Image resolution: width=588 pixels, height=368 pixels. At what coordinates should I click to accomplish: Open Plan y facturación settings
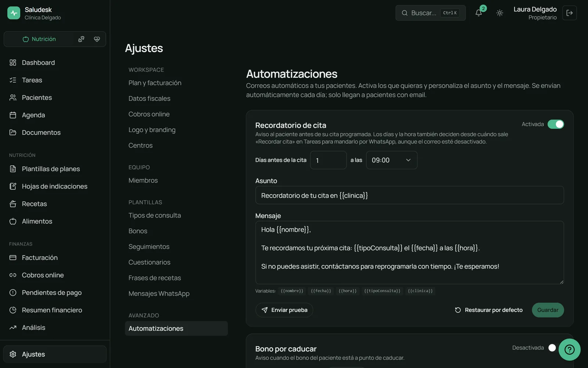click(155, 83)
